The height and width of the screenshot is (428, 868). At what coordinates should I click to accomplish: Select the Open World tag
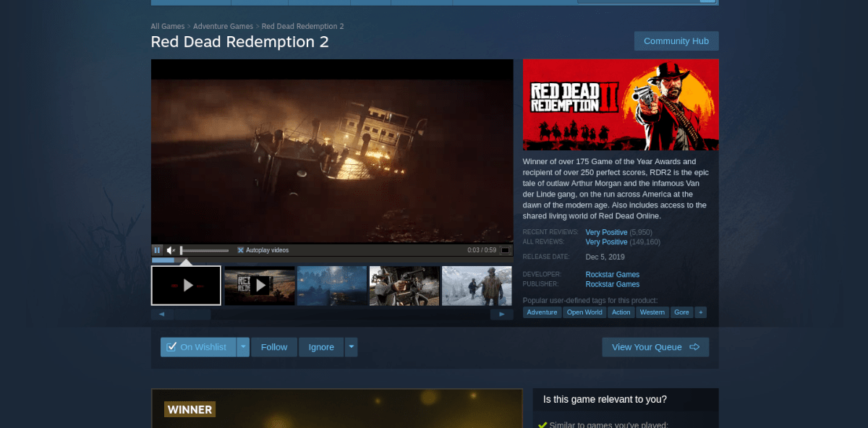pos(584,312)
